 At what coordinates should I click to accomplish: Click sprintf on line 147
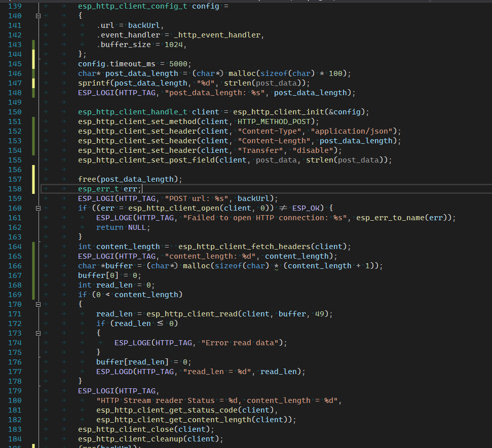pyautogui.click(x=94, y=84)
